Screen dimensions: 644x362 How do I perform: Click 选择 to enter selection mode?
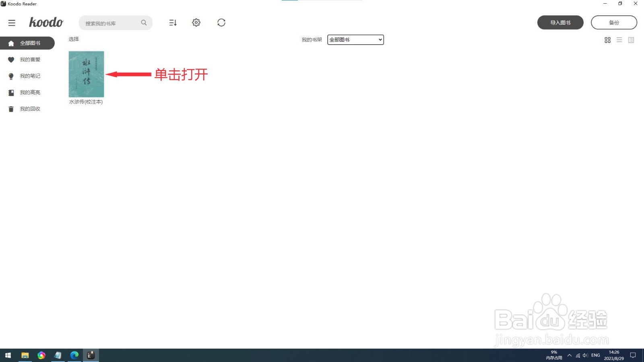pos(74,39)
